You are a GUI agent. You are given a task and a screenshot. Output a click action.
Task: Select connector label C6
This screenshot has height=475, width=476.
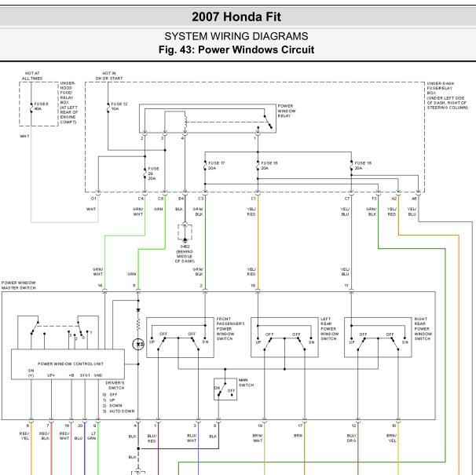pyautogui.click(x=160, y=199)
